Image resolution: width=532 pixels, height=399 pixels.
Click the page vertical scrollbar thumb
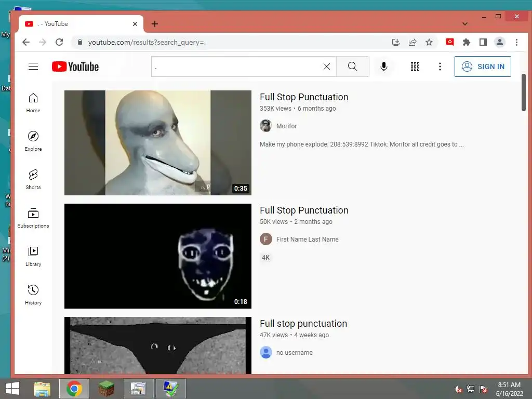click(524, 92)
